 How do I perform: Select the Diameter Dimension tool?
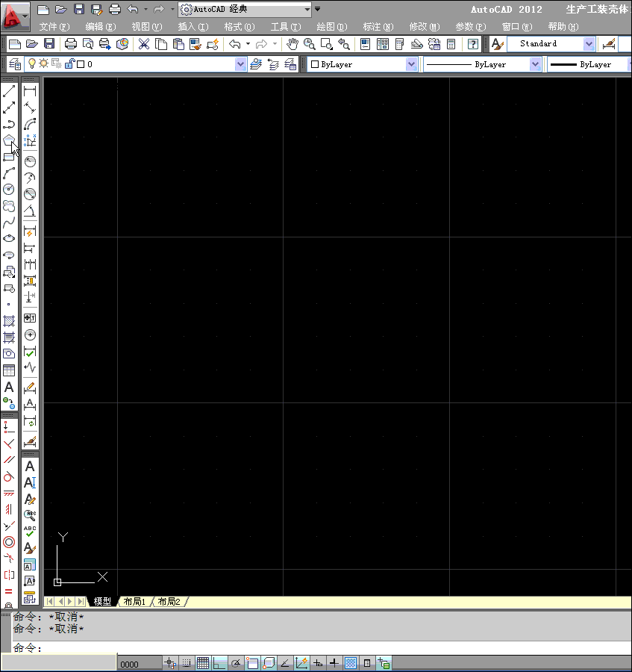[x=30, y=195]
